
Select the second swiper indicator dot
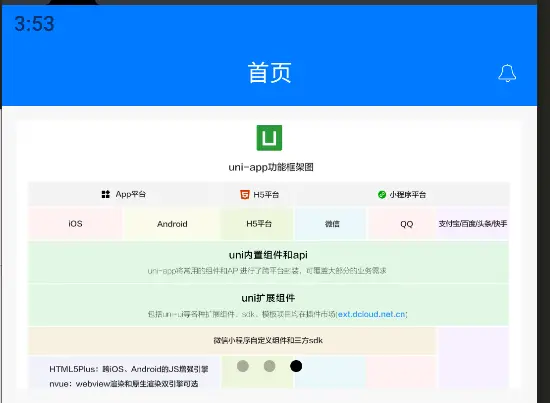point(269,366)
